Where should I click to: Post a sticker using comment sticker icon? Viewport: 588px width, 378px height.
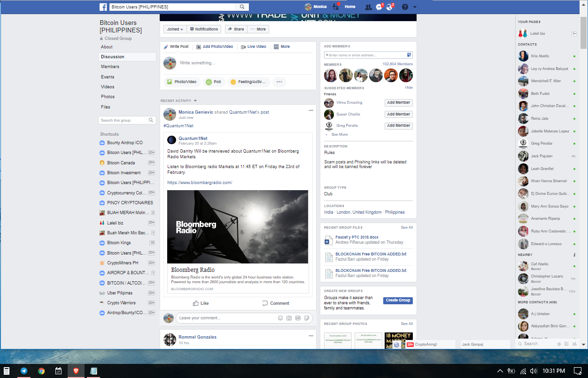point(307,318)
